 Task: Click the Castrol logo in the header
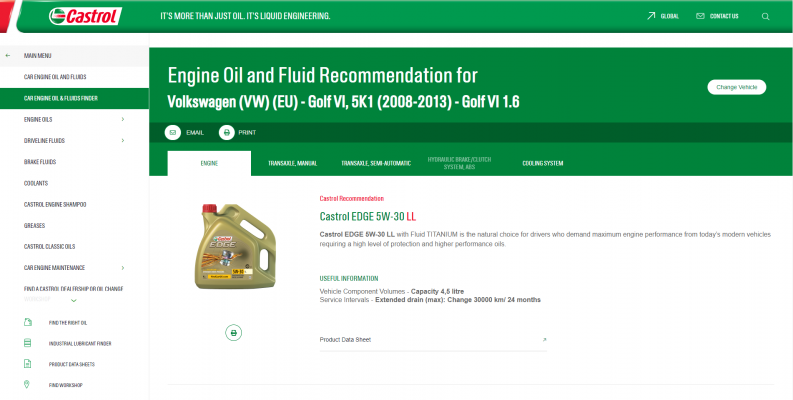85,16
